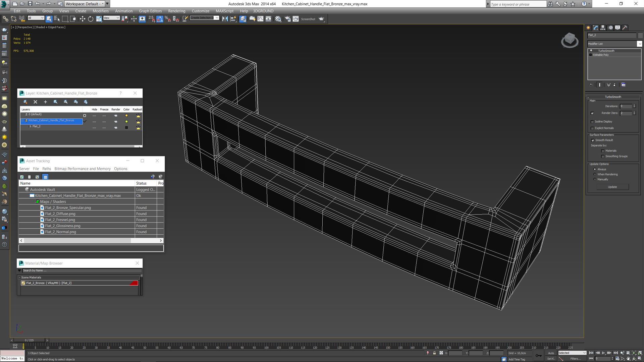644x362 pixels.
Task: Activate the Select and Rotate tool
Action: [x=91, y=19]
